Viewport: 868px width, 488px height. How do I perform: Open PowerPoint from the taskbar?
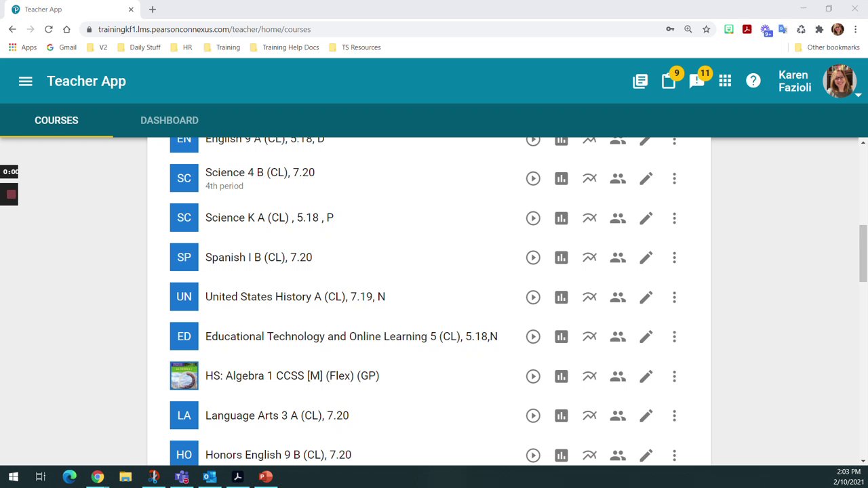265,476
